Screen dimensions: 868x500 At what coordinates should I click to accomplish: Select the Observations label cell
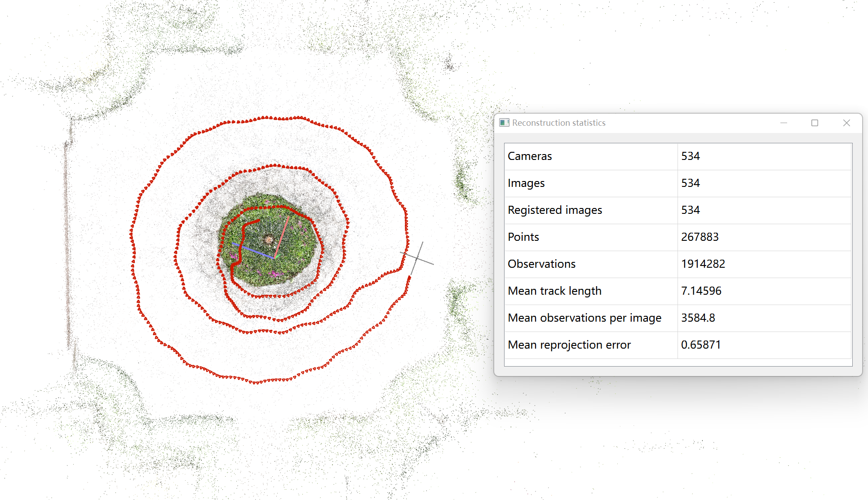coord(591,264)
